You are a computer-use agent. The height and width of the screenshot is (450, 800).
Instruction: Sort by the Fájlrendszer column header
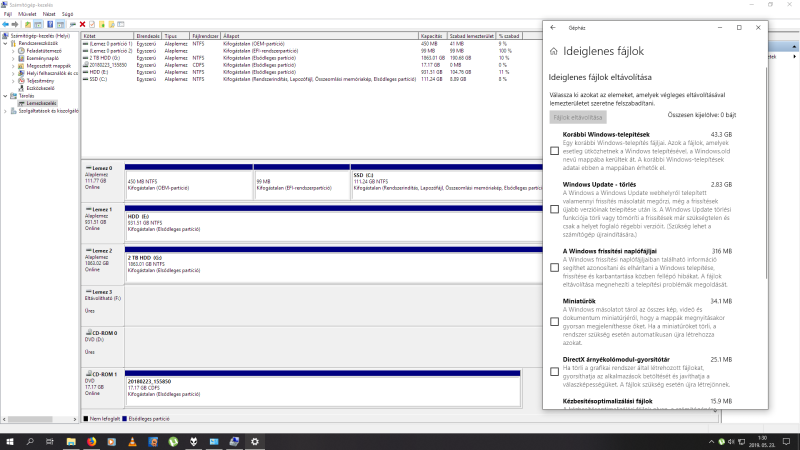coord(205,36)
